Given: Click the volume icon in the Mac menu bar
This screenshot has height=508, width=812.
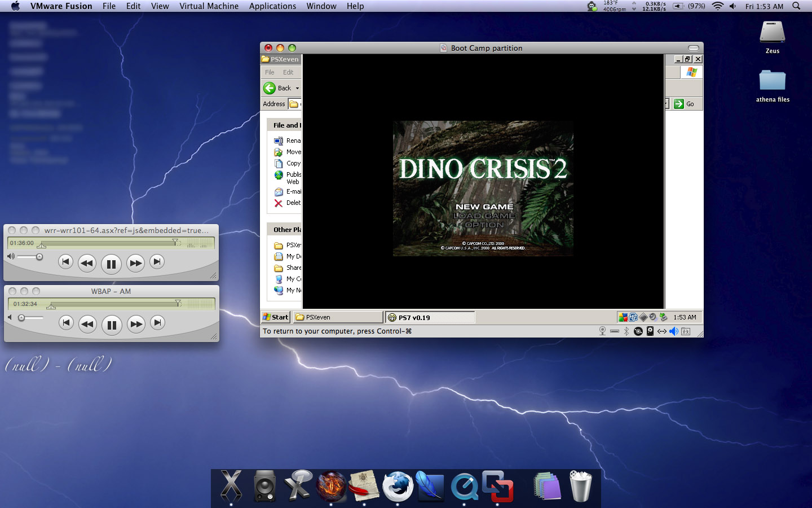Looking at the screenshot, I should click(732, 6).
